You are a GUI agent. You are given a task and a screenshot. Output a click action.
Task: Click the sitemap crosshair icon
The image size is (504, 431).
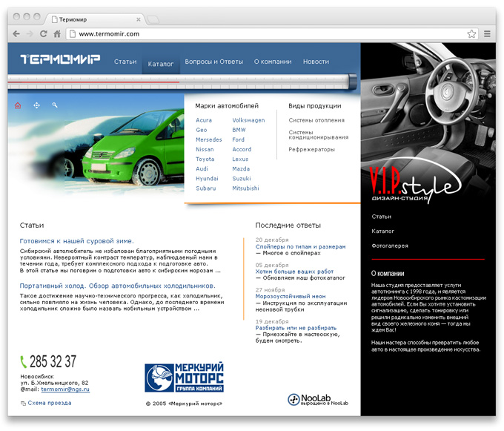36,105
